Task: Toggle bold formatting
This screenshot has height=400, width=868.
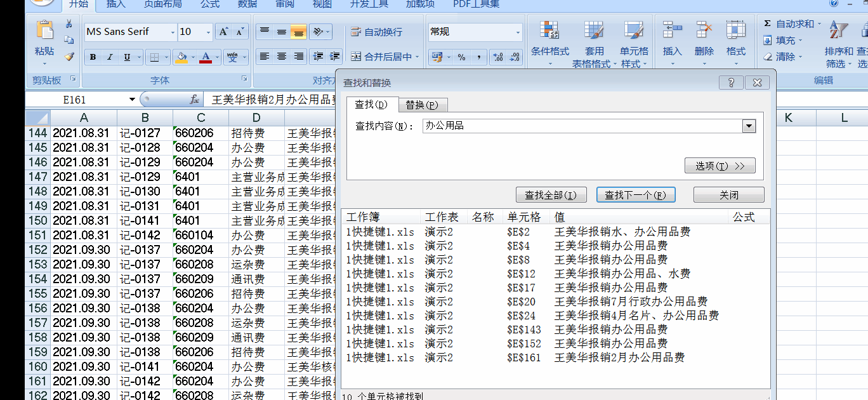Action: [x=92, y=57]
